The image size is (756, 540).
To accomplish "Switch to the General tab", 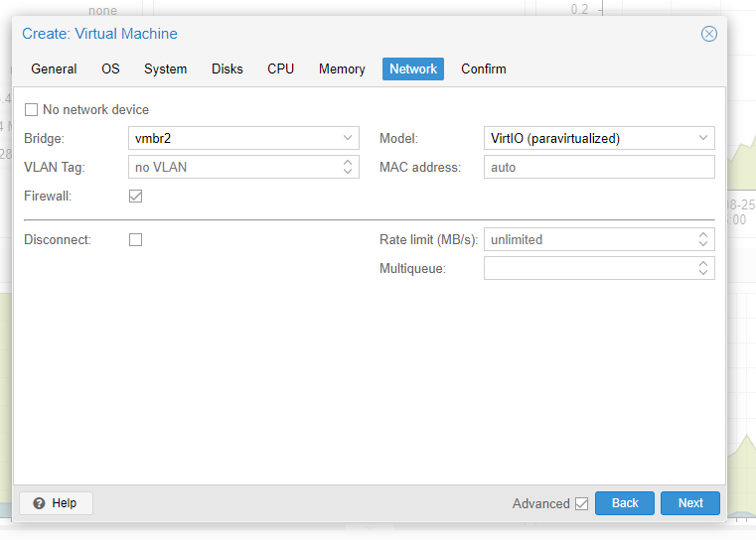I will click(54, 69).
